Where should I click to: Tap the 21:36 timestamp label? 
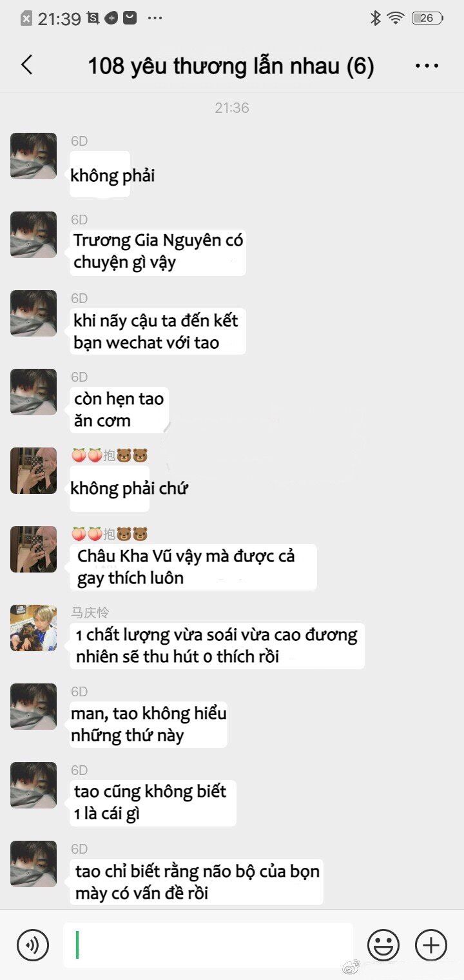point(232,108)
